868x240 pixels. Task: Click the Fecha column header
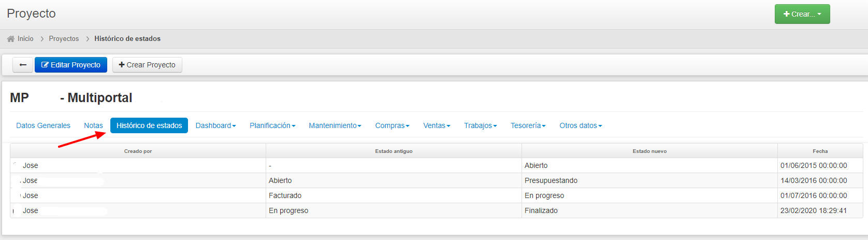[x=820, y=151]
